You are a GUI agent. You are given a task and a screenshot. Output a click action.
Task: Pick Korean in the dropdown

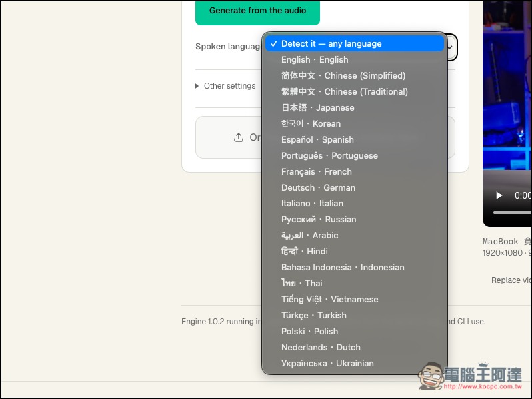tap(354, 123)
